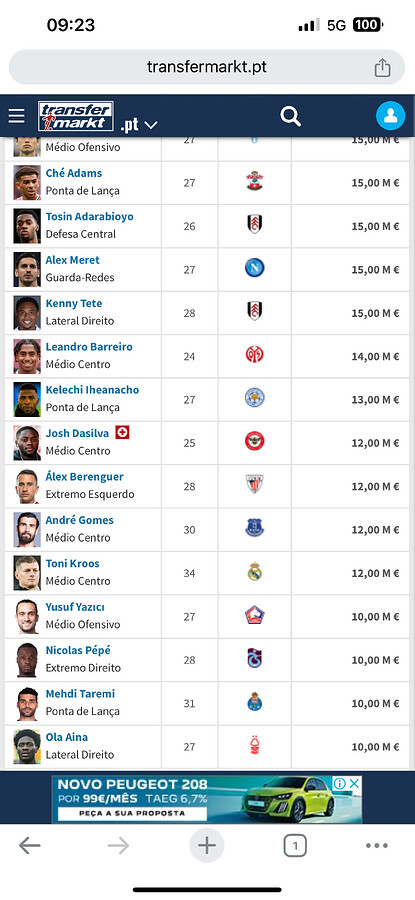This screenshot has height=900, width=415.
Task: Tap the share icon in address bar
Action: click(x=382, y=68)
